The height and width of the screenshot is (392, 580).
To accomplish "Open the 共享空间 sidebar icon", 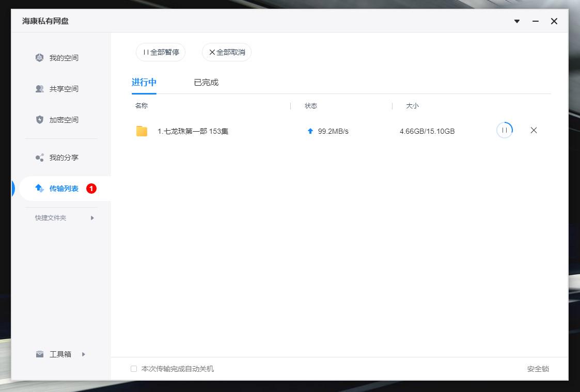I will click(39, 88).
